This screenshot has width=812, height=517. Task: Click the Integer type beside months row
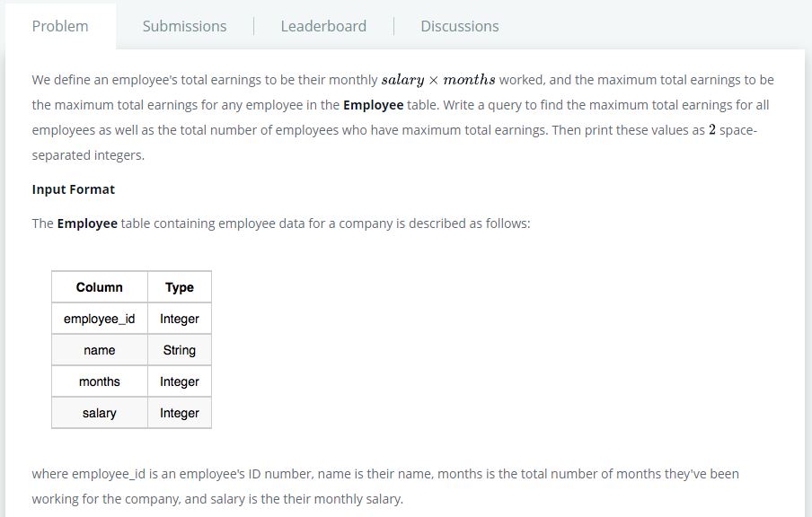pos(180,381)
